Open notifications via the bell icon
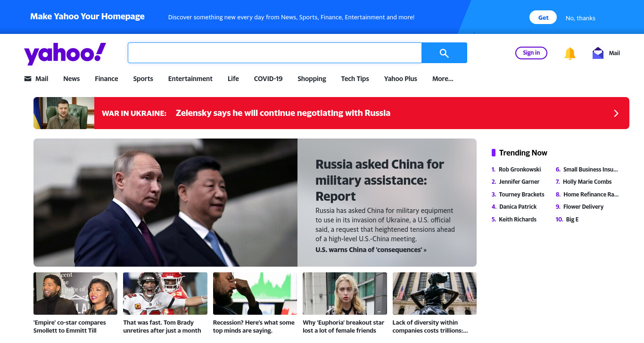 [x=570, y=53]
